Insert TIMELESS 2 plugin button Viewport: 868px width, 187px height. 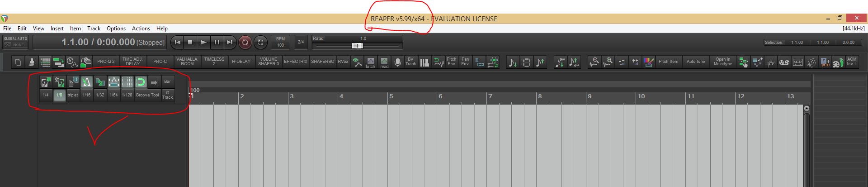coord(214,62)
